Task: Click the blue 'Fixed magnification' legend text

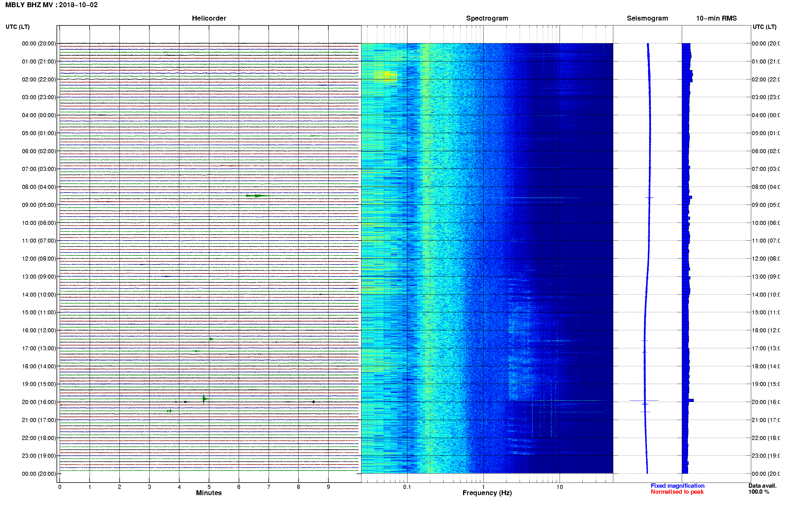Action: click(x=678, y=486)
